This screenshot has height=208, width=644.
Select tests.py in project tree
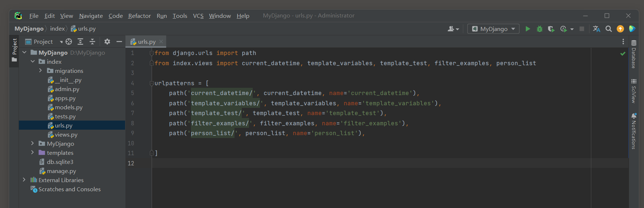(x=62, y=116)
